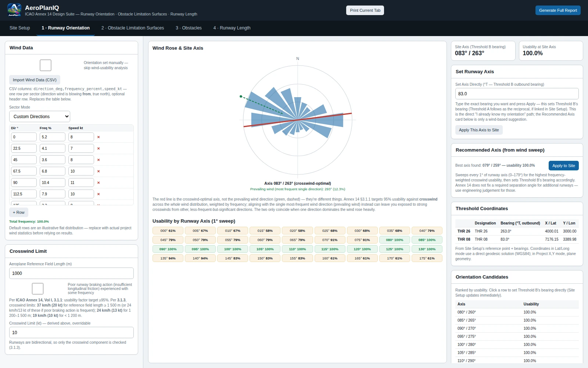Enable poor runway braking action checkbox
The image size is (588, 368).
coord(37,289)
